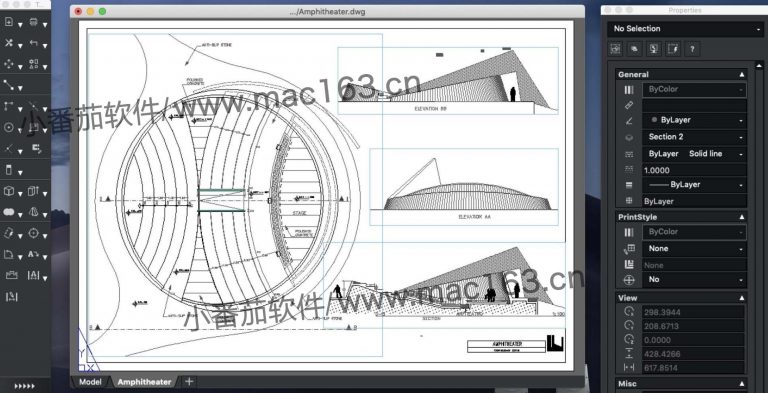
Task: Collapse the PrintStyle section
Action: [742, 217]
